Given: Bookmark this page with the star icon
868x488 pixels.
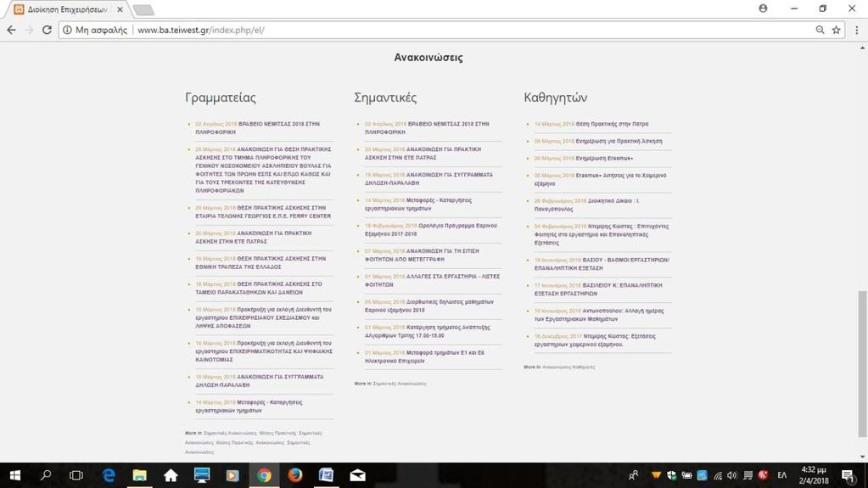Looking at the screenshot, I should pos(836,30).
